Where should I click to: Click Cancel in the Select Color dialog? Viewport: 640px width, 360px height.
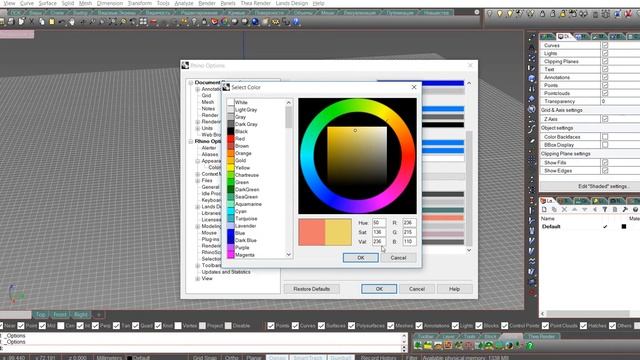(x=398, y=258)
